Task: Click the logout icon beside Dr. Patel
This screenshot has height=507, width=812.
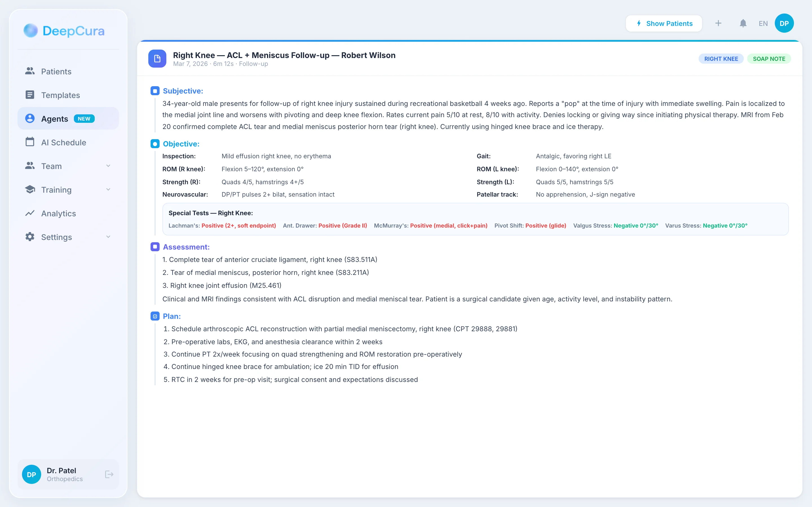Action: (x=109, y=474)
